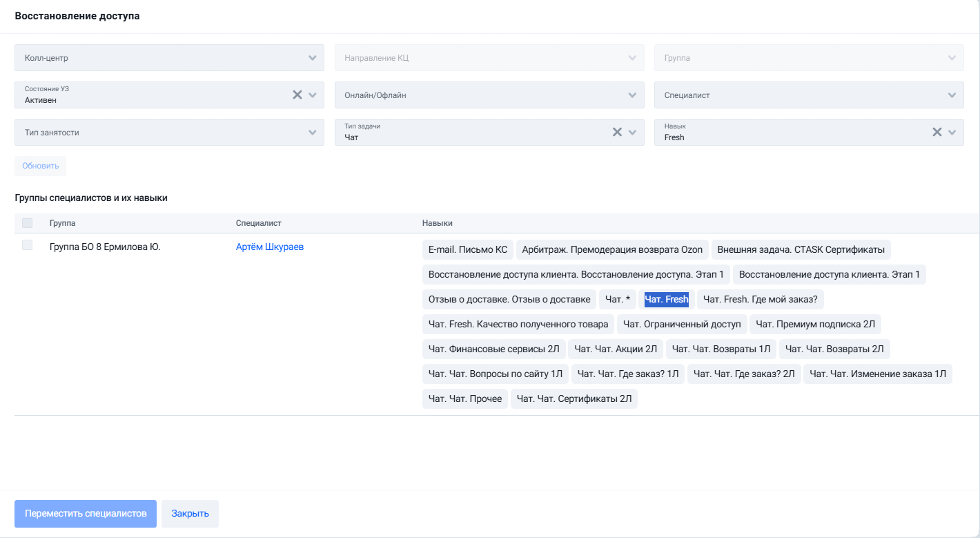Click Отзыв о доставке skill tag
This screenshot has width=980, height=538.
pos(509,299)
